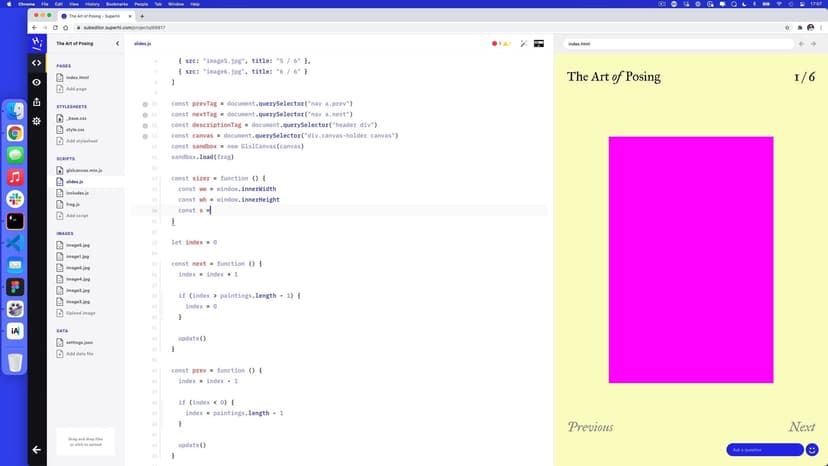Click the smiley chat icon

point(812,450)
